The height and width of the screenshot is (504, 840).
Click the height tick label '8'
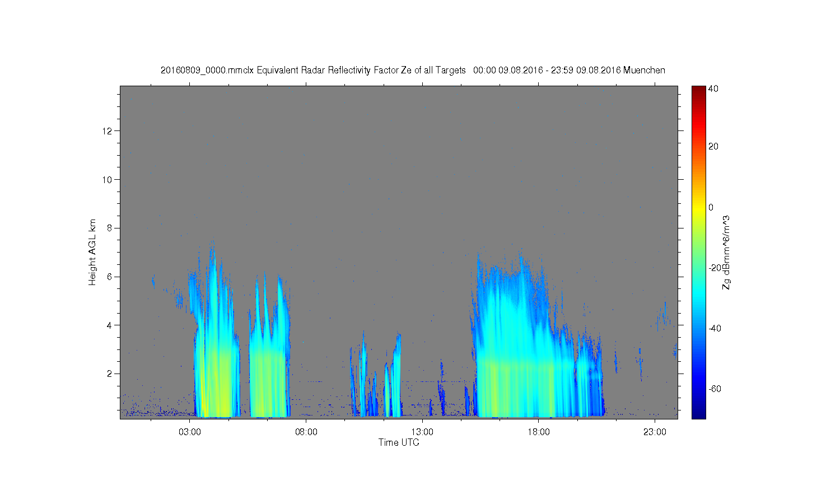pyautogui.click(x=111, y=228)
